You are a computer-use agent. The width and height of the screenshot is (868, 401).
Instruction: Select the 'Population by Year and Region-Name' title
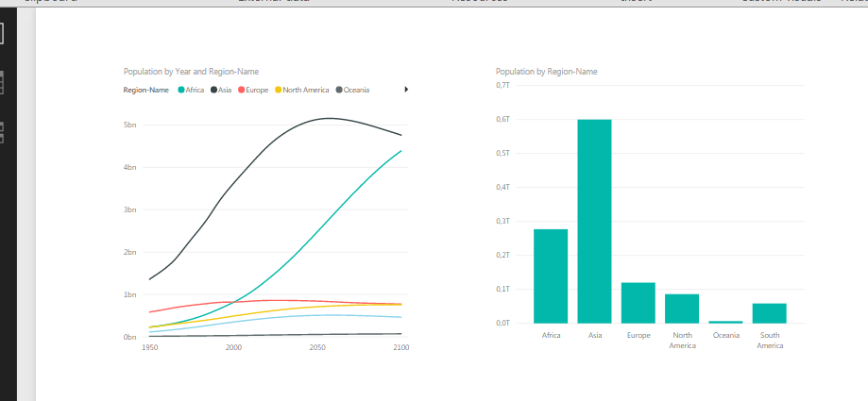[x=191, y=72]
